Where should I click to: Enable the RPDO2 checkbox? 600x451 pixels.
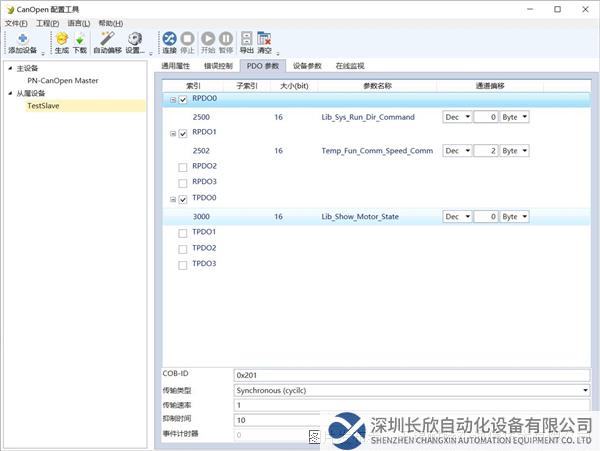(183, 166)
